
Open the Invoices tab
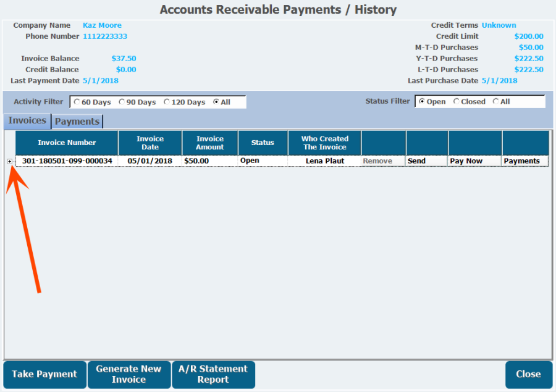[27, 120]
